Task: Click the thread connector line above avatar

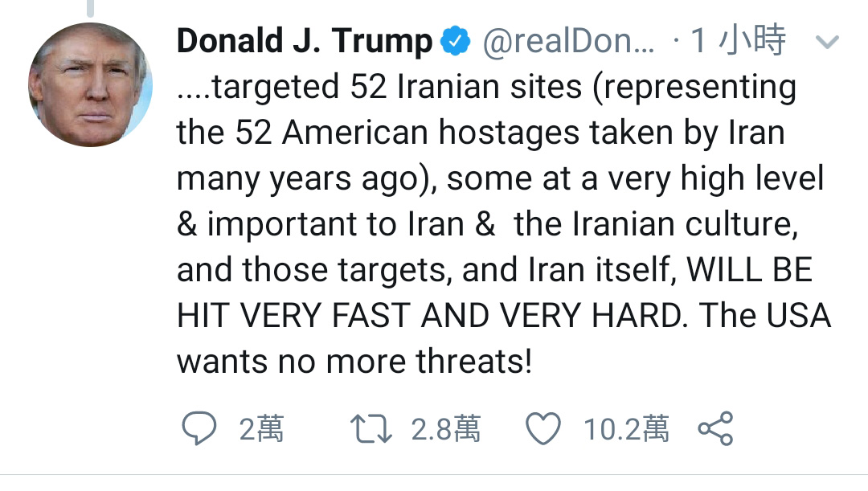Action: [91, 8]
